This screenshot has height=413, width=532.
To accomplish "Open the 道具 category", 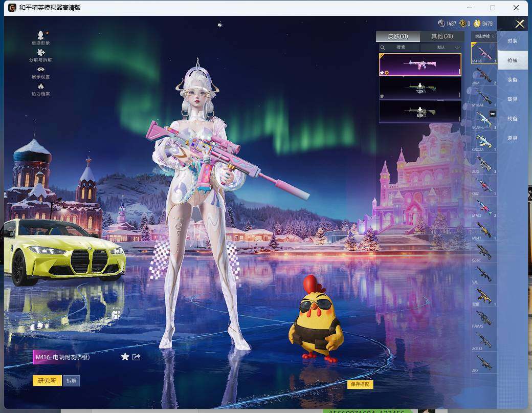I will click(513, 138).
